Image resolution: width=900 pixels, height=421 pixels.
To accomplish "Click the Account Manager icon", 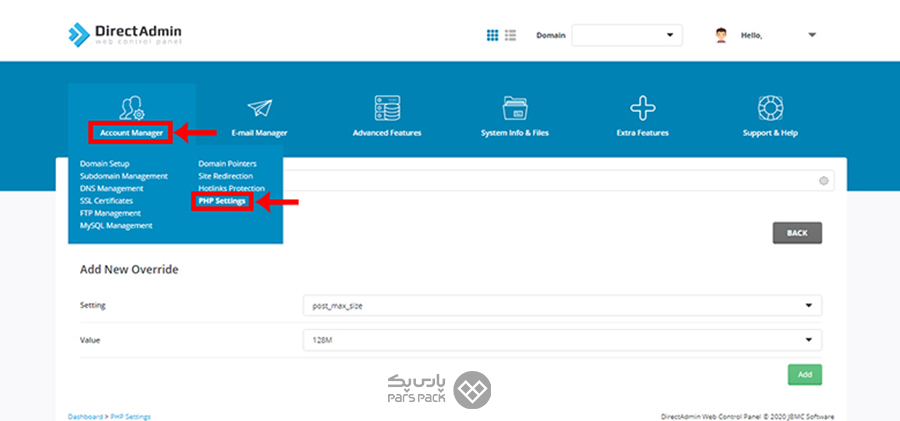I will [131, 108].
